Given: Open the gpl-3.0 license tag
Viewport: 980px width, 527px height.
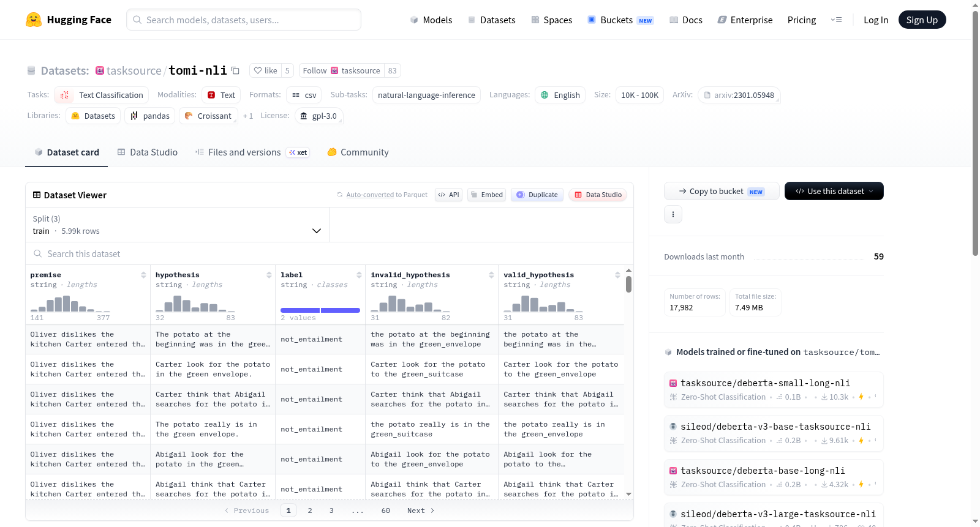Looking at the screenshot, I should click(318, 116).
